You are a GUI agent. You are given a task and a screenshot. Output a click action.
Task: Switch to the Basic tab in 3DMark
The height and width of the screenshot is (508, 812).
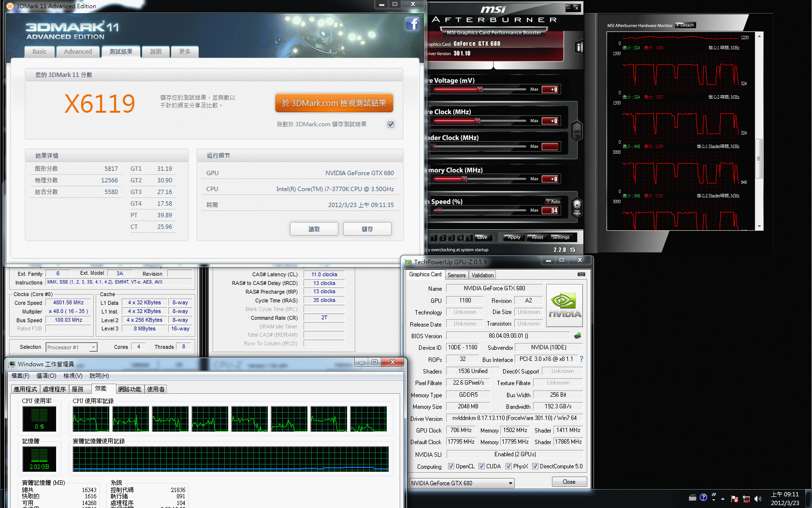click(x=40, y=52)
